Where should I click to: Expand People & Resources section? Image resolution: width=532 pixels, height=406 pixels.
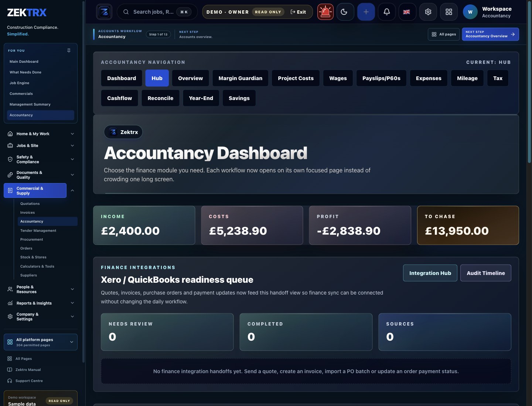coord(41,289)
